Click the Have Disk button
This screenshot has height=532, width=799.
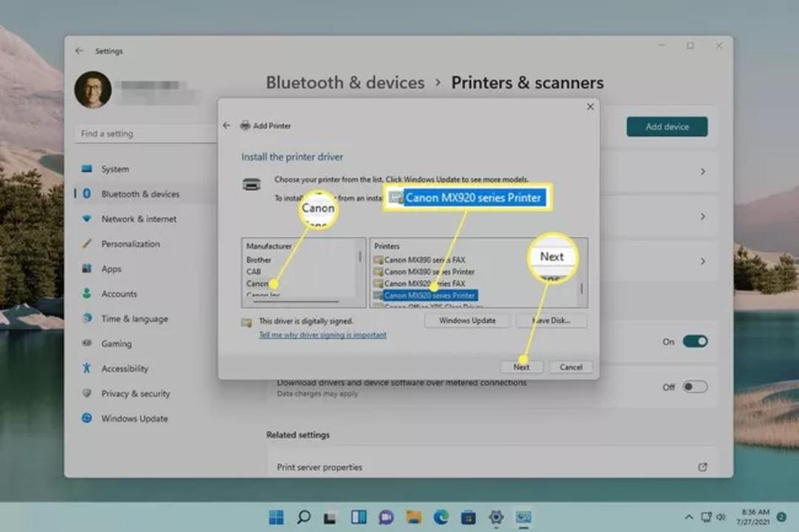(551, 320)
